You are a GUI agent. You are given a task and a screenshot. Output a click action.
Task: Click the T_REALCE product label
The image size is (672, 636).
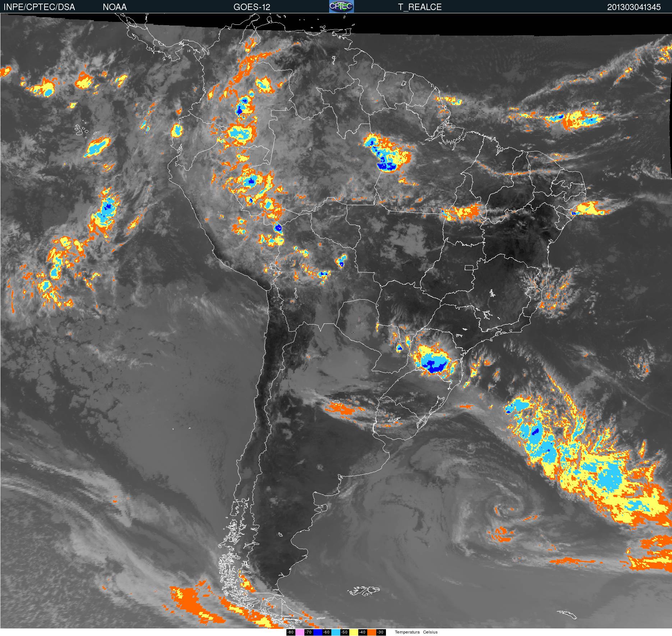[420, 7]
